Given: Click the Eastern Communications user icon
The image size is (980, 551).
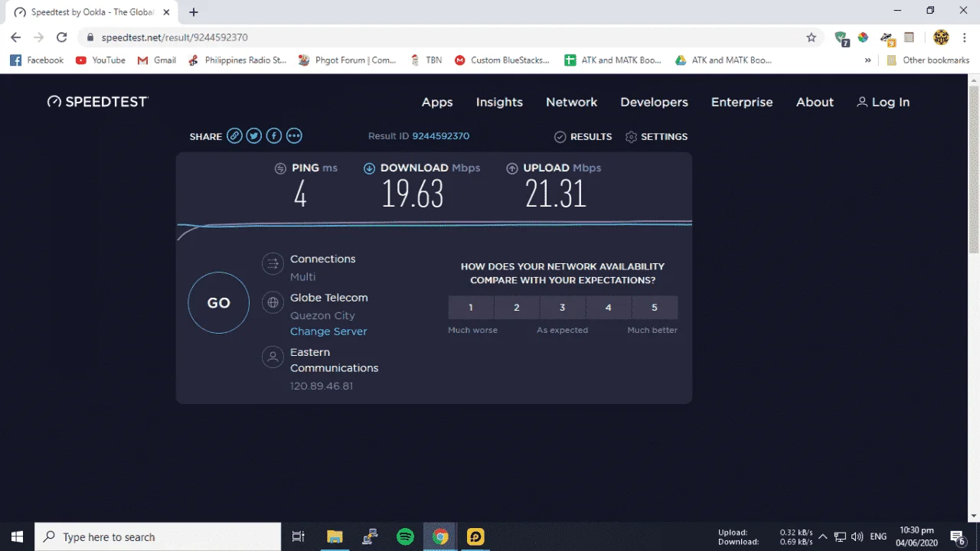Looking at the screenshot, I should pos(273,357).
